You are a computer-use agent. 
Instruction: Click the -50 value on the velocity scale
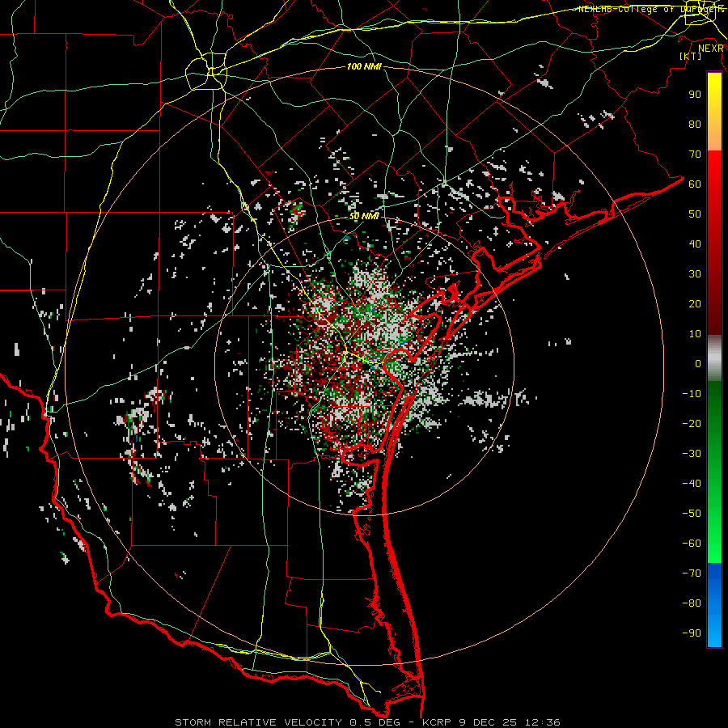(692, 514)
